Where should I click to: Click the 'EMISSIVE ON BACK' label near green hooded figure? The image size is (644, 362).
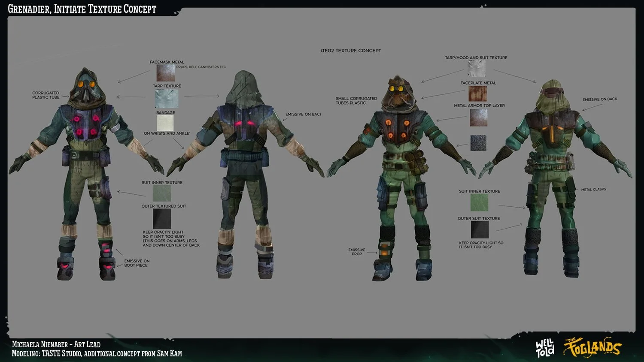tap(600, 99)
